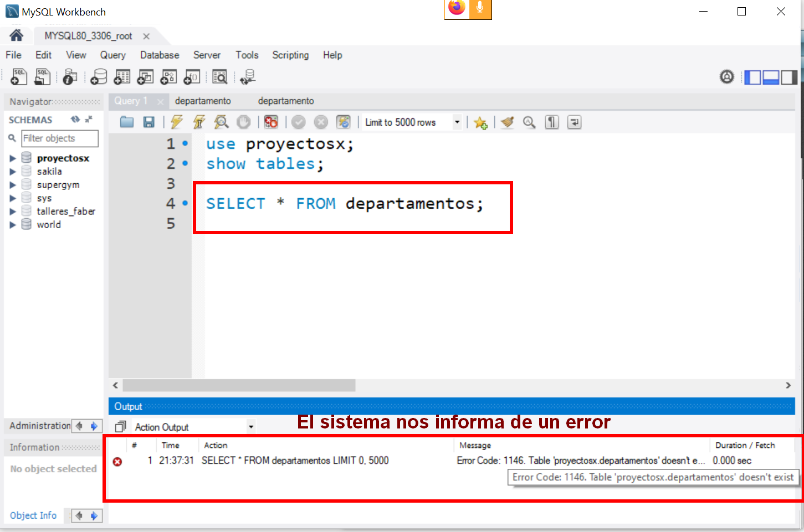Toggle auto-commit mode
The width and height of the screenshot is (804, 532).
[344, 122]
